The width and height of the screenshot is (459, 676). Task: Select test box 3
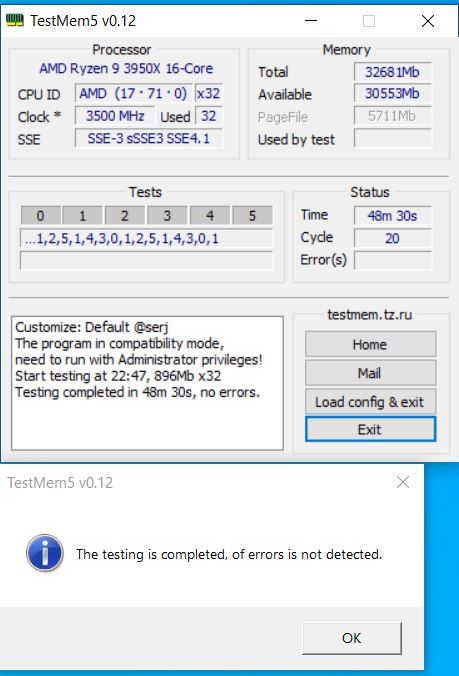[167, 216]
